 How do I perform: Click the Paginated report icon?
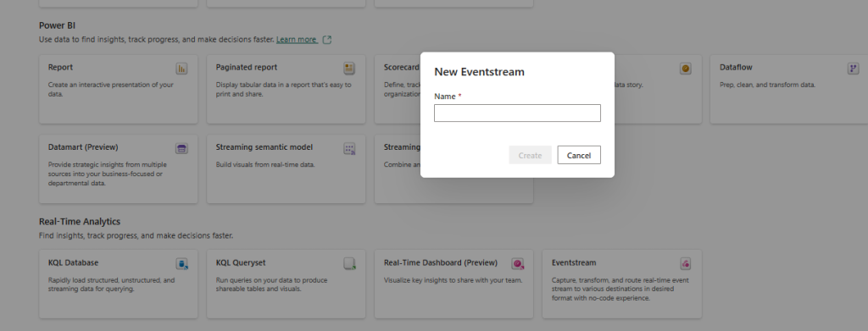[x=348, y=69]
